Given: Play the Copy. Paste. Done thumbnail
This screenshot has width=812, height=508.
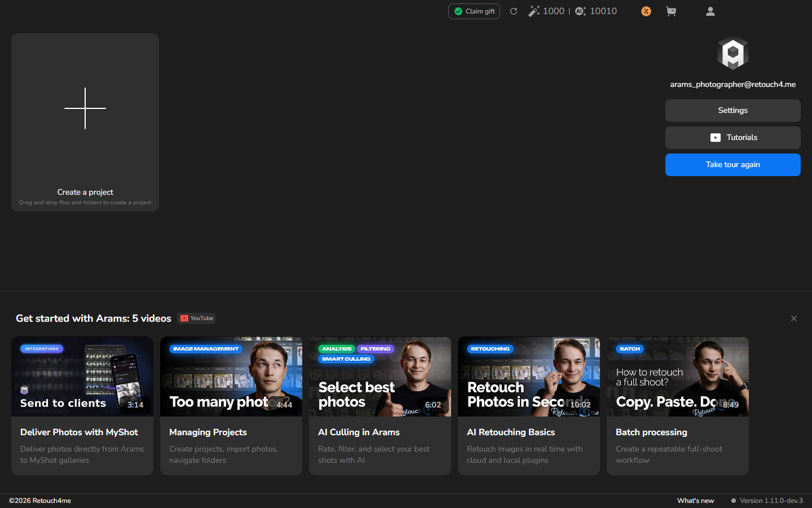Looking at the screenshot, I should point(678,376).
